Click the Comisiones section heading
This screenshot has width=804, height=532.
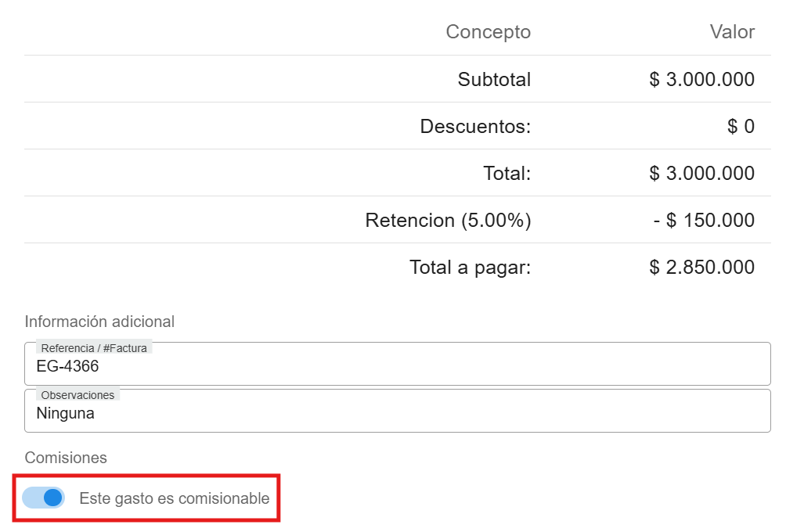(x=66, y=458)
